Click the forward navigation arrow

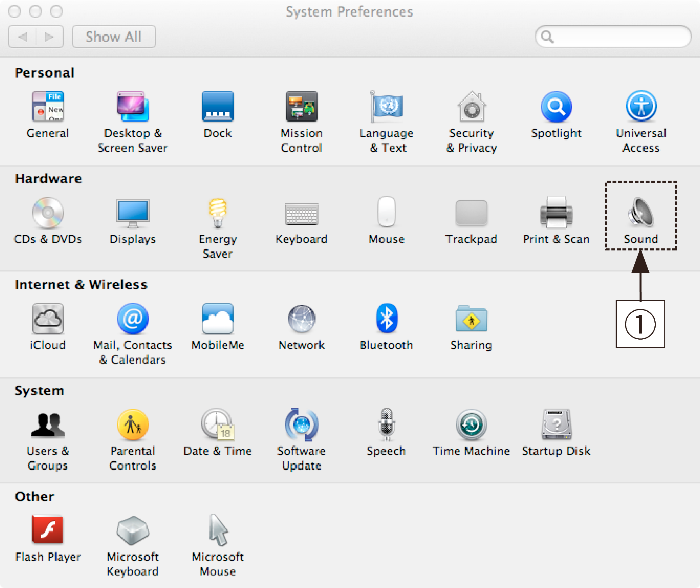coord(49,37)
